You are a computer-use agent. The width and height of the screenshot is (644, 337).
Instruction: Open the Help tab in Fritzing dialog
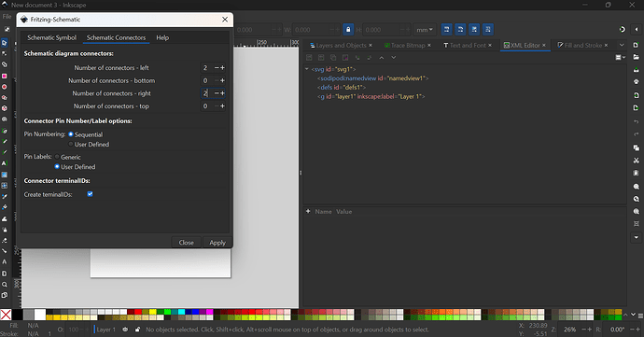coord(162,37)
